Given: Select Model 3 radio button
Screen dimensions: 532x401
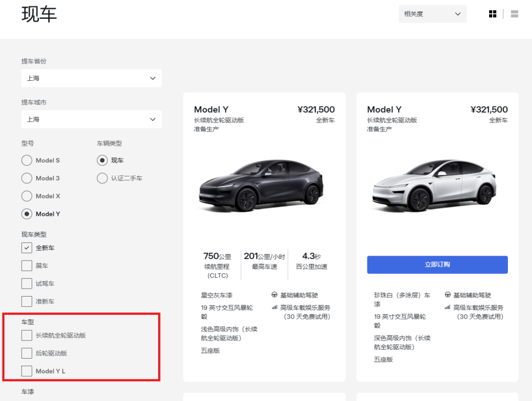Looking at the screenshot, I should click(27, 178).
